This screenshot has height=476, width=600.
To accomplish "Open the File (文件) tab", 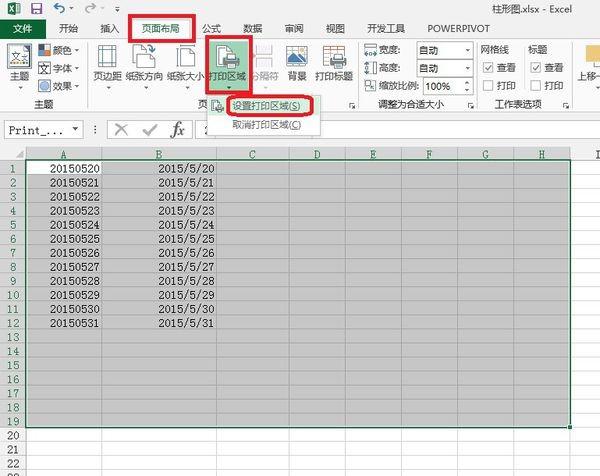I will 22,29.
